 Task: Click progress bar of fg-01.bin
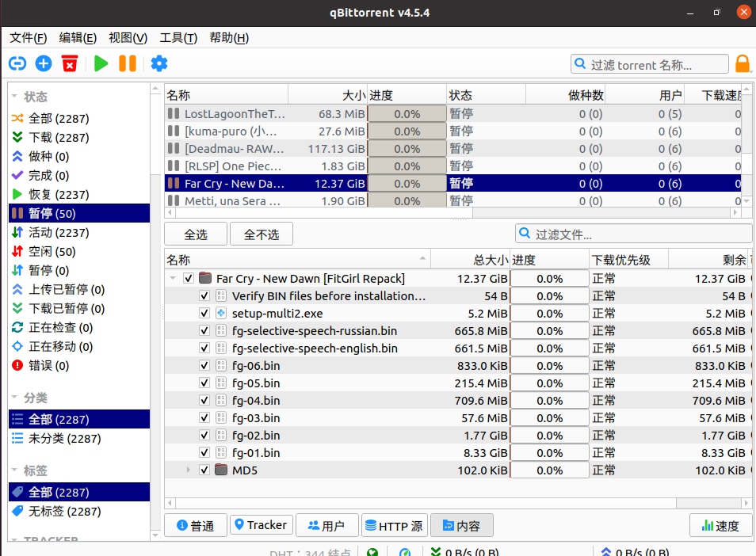[x=550, y=453]
